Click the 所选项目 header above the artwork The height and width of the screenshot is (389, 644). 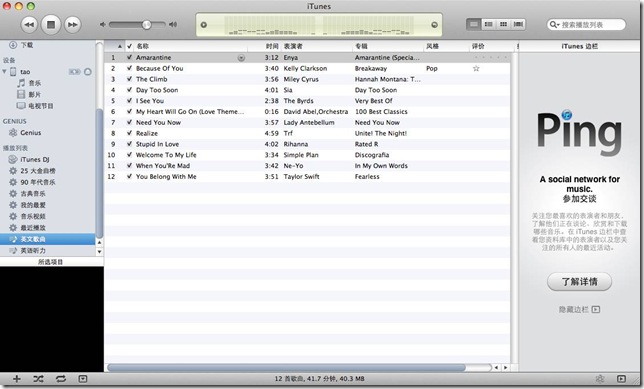pos(51,262)
